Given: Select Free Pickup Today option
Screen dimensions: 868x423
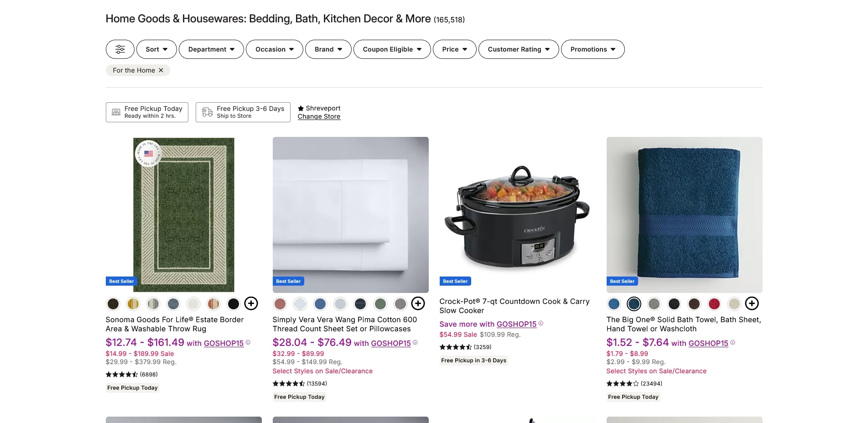Looking at the screenshot, I should pos(146,112).
